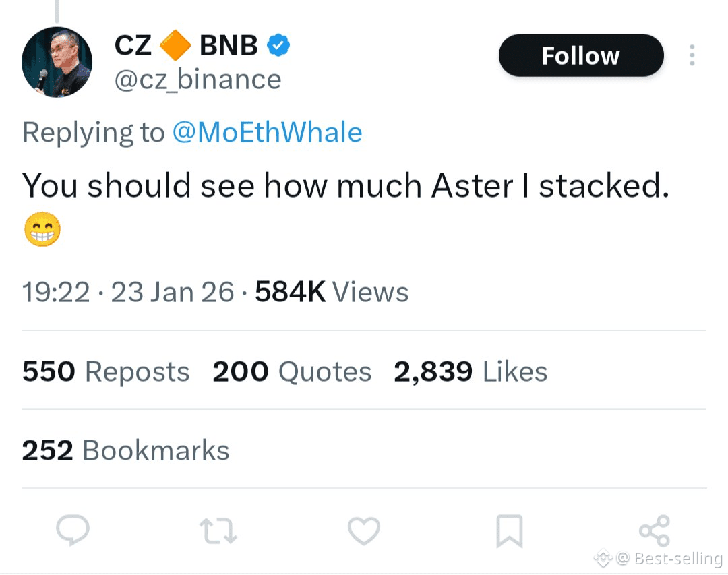This screenshot has height=575, width=728.
Task: Bookmark the tweet with the bookmark icon
Action: pos(510,531)
